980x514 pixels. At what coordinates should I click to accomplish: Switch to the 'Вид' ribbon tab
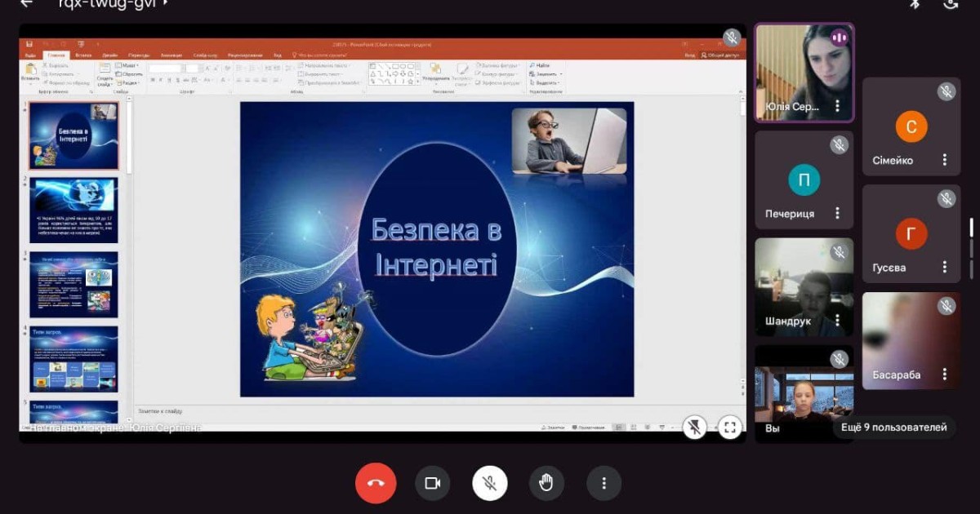click(278, 55)
